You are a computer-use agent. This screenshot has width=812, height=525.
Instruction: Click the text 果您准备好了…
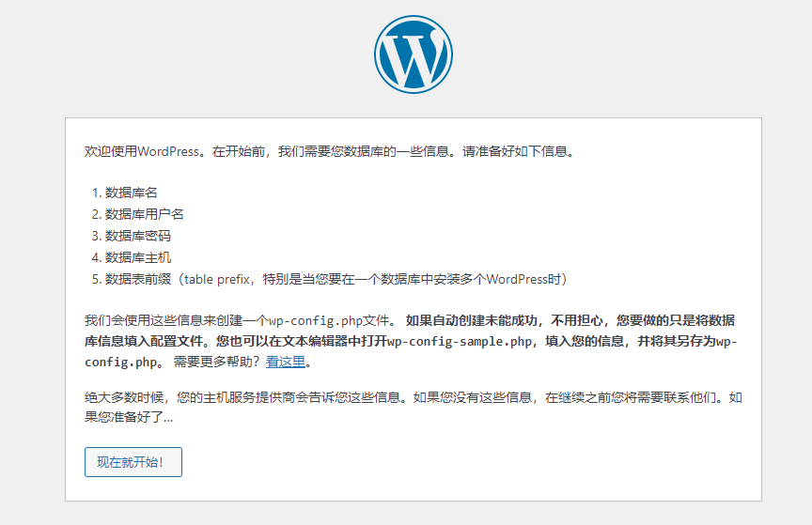coord(129,417)
